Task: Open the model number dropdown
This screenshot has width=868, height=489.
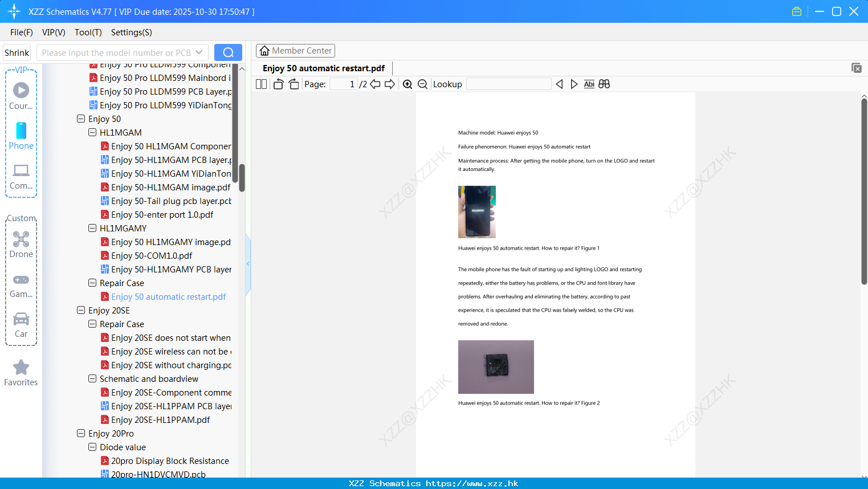Action: coord(199,52)
